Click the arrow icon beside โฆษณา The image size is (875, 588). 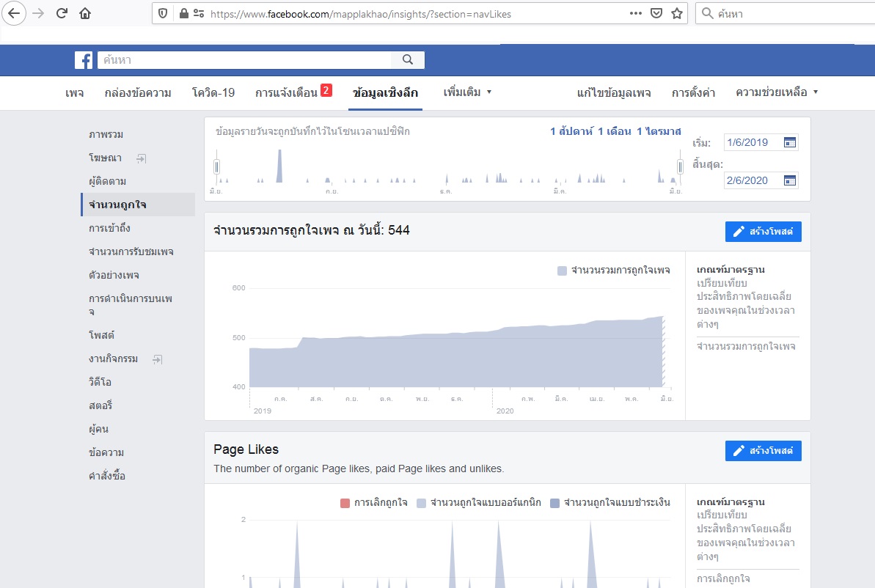(x=141, y=158)
